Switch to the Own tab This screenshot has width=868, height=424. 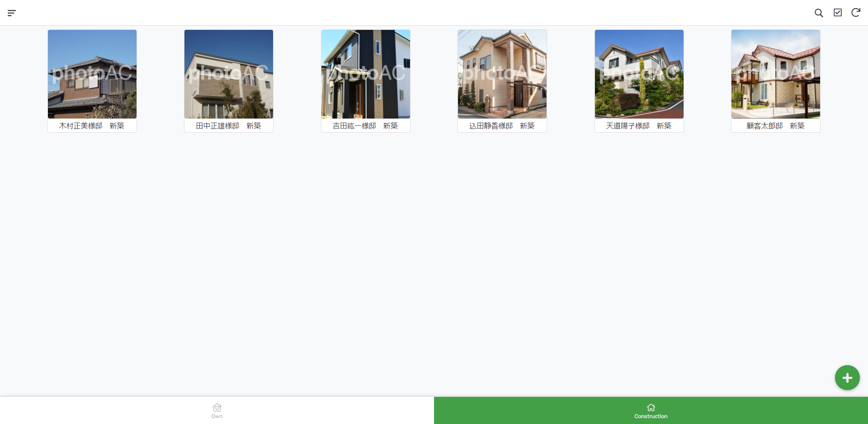(217, 410)
